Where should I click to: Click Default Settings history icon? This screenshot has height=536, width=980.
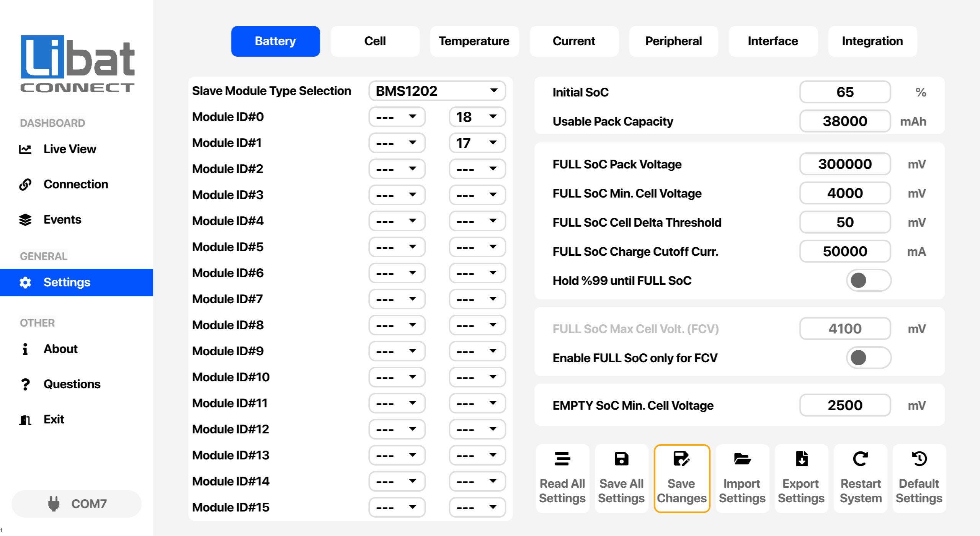coord(919,459)
